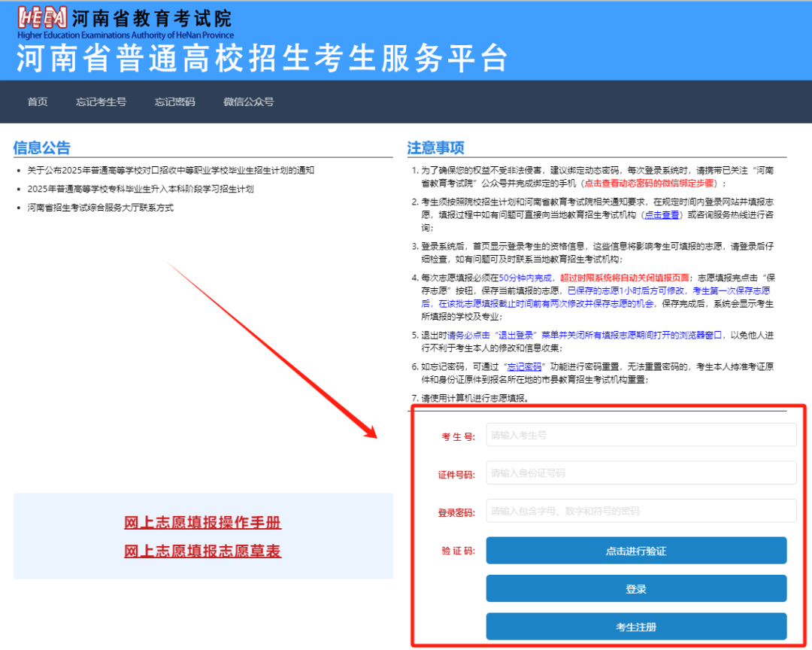Open notice about 对口招收中等职业学校毕业生招生计划

[171, 171]
